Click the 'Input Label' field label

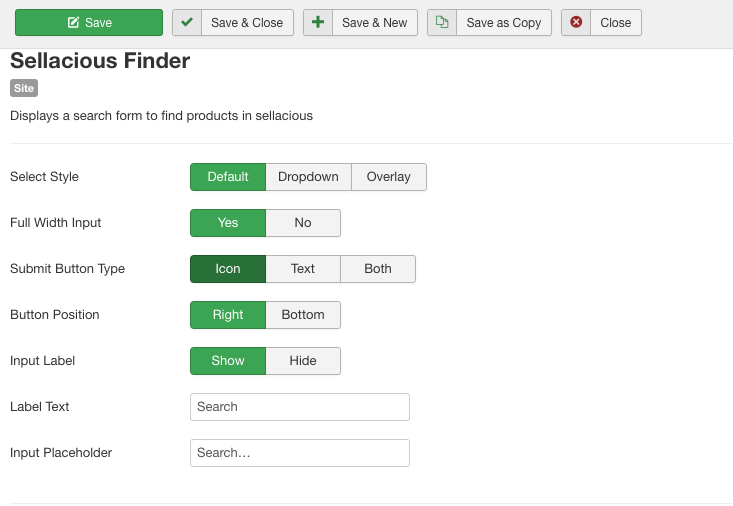pyautogui.click(x=43, y=361)
